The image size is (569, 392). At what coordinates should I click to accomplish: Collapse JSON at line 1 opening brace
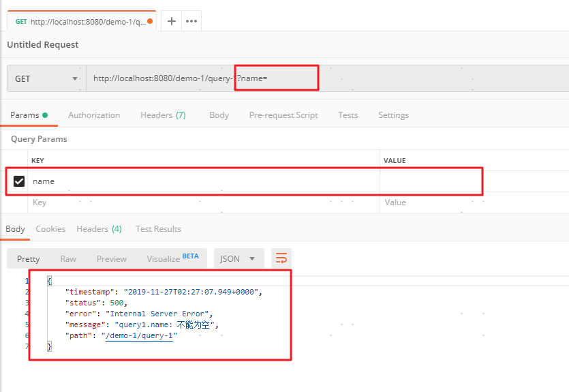pyautogui.click(x=49, y=281)
